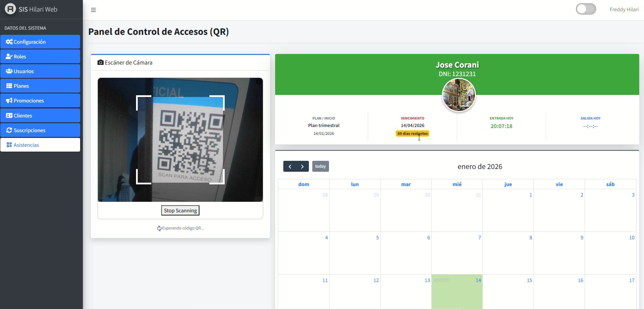Toggle the switch next to Freddy Hilari

point(586,9)
